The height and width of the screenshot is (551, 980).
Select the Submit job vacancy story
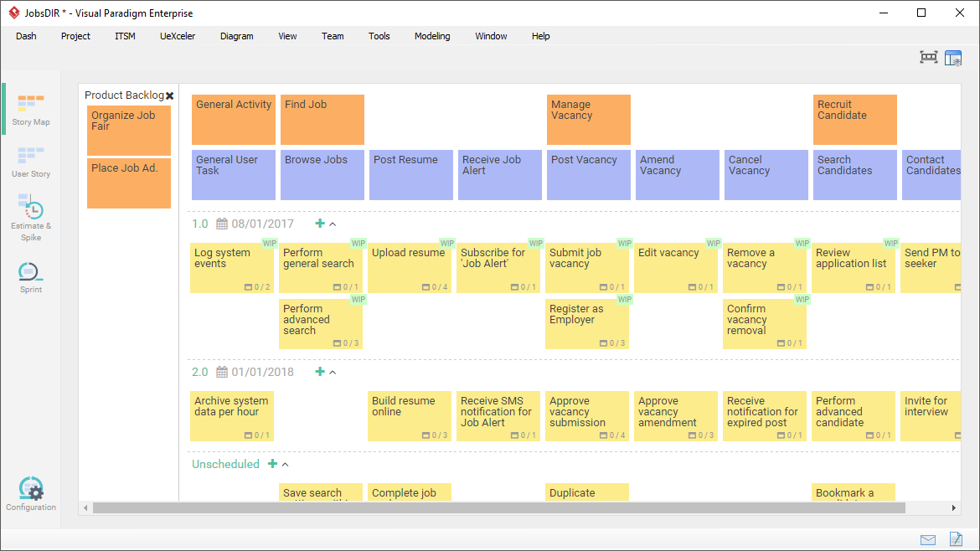[587, 268]
